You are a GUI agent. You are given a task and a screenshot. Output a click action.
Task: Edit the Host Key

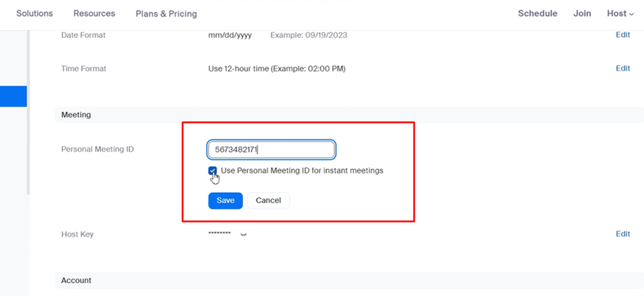622,234
